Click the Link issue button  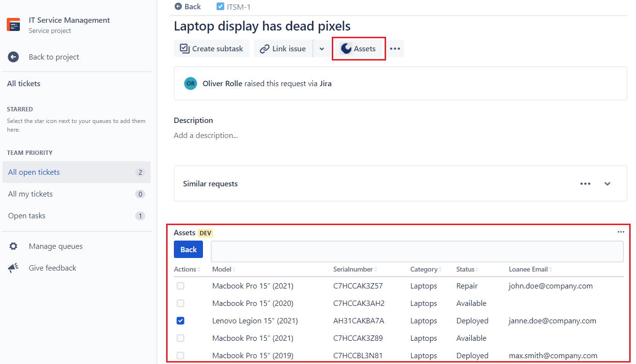(x=283, y=48)
